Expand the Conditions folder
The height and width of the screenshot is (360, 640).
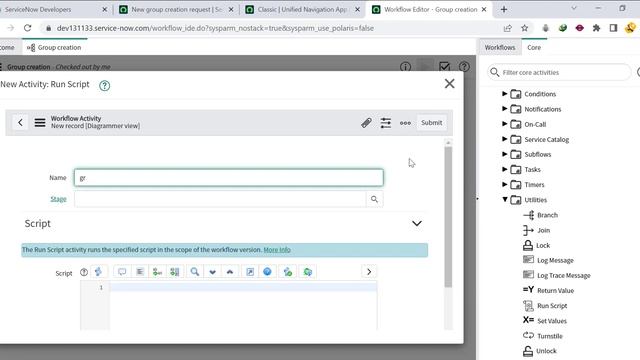tap(504, 93)
